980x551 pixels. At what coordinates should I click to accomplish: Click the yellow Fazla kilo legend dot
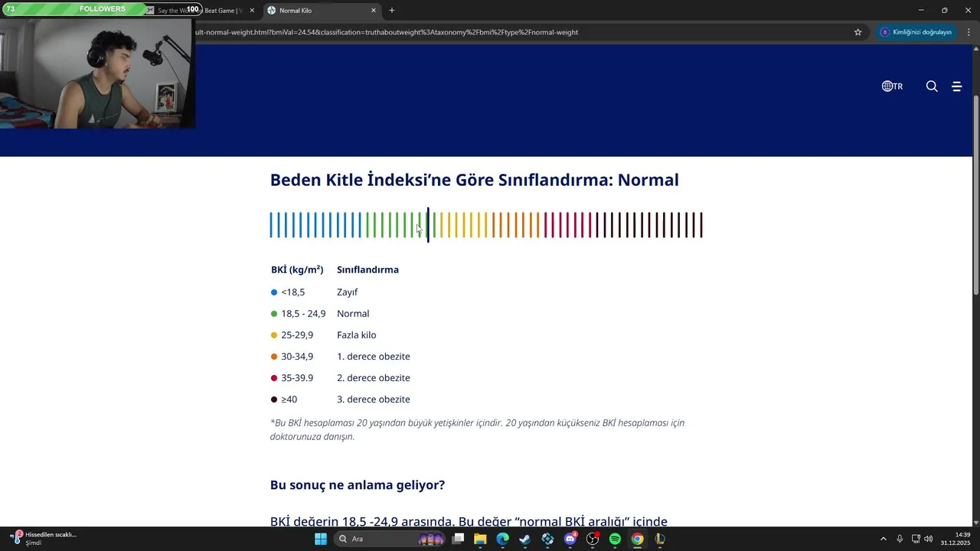(274, 335)
